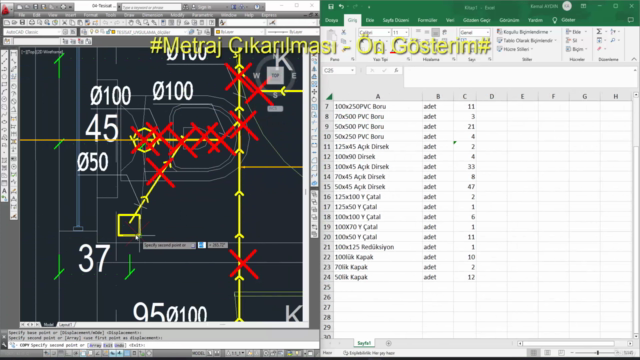
Task: Switch to Page Layout view in Excel status bar
Action: coord(547,353)
